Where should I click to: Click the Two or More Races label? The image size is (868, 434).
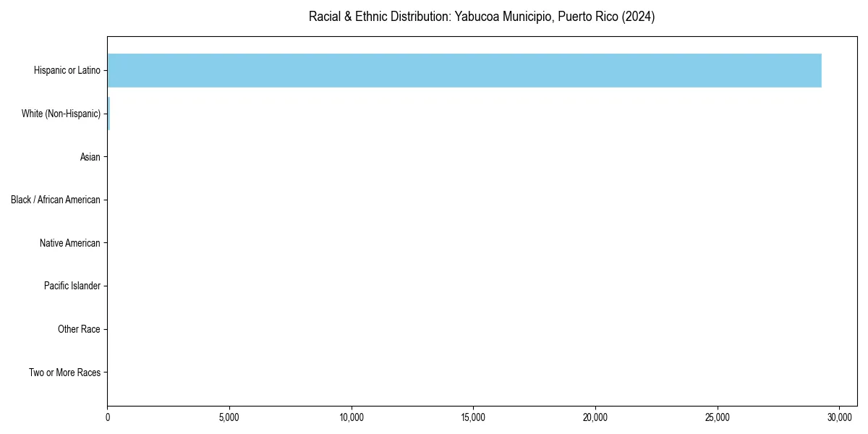tap(64, 373)
